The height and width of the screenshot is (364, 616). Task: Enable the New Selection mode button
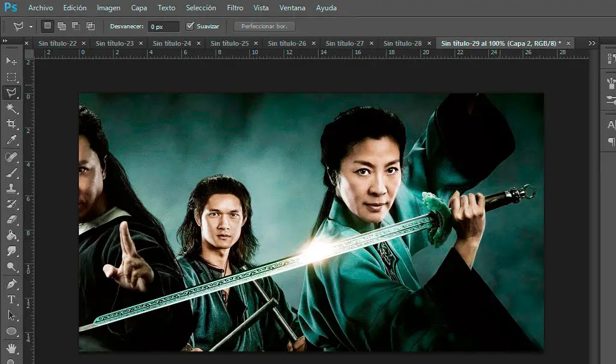[47, 26]
